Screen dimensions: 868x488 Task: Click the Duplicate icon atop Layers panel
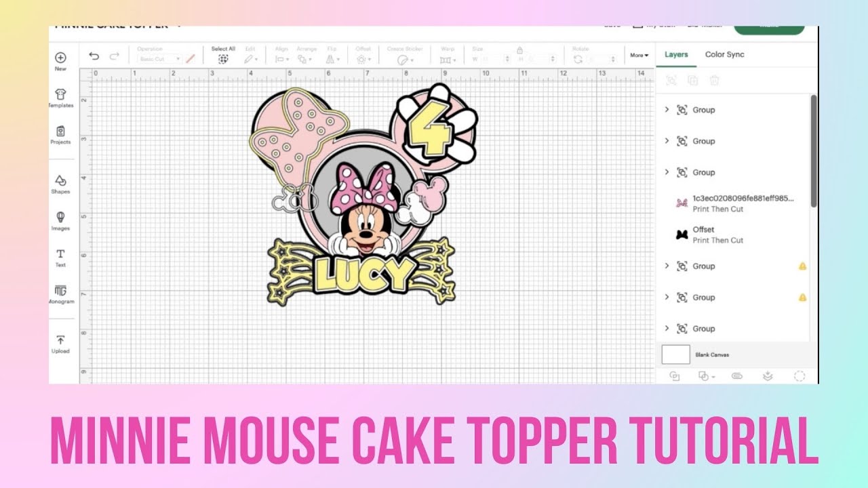tap(692, 81)
